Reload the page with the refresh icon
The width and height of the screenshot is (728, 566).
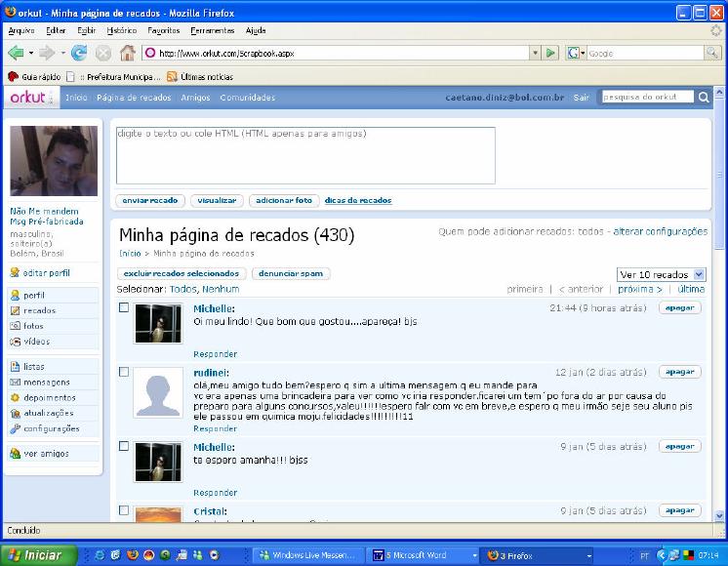[x=79, y=53]
